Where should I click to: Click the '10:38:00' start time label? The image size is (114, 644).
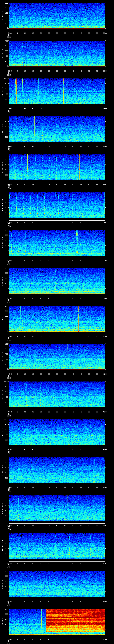click(x=9, y=298)
